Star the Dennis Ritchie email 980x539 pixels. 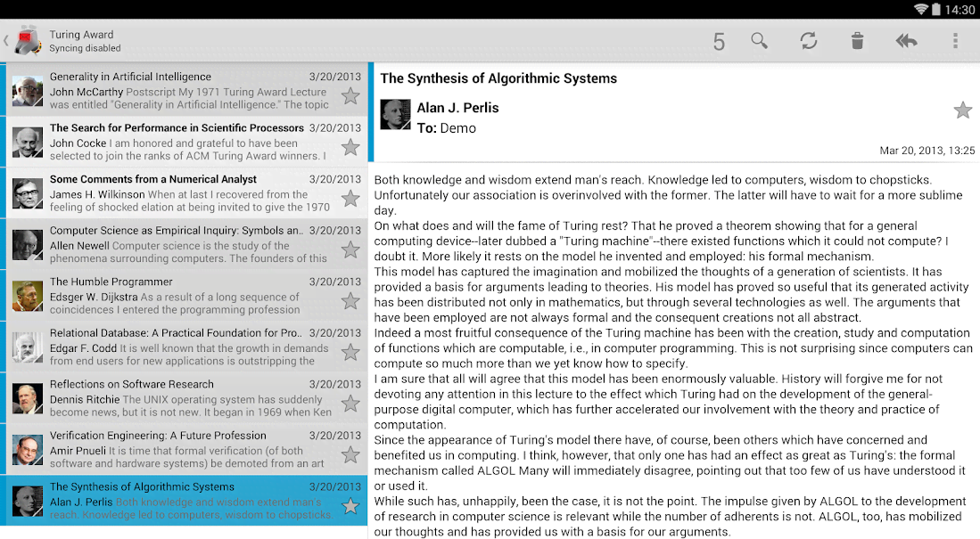pos(350,404)
